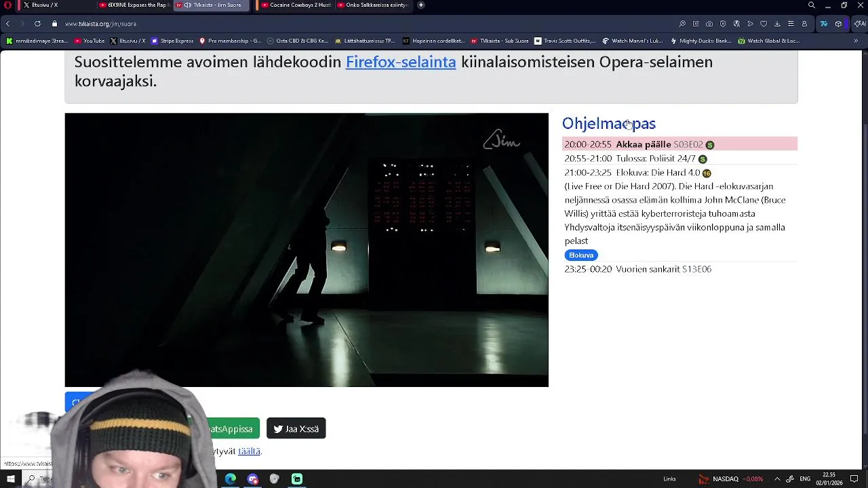Go back with the browser back arrow
The width and height of the screenshot is (868, 488).
(7, 24)
